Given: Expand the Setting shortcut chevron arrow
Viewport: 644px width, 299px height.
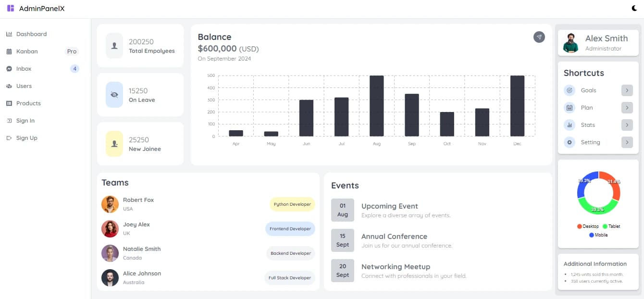Looking at the screenshot, I should (x=627, y=142).
